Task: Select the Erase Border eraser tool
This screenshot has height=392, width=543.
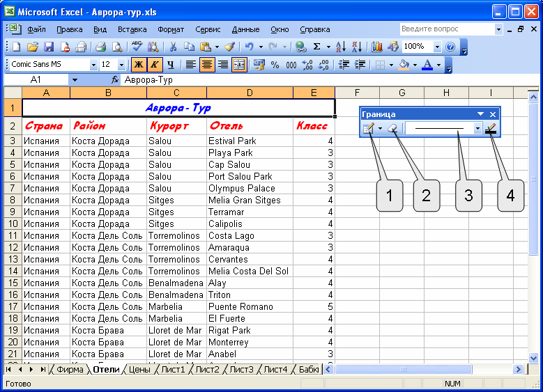Action: (x=393, y=129)
